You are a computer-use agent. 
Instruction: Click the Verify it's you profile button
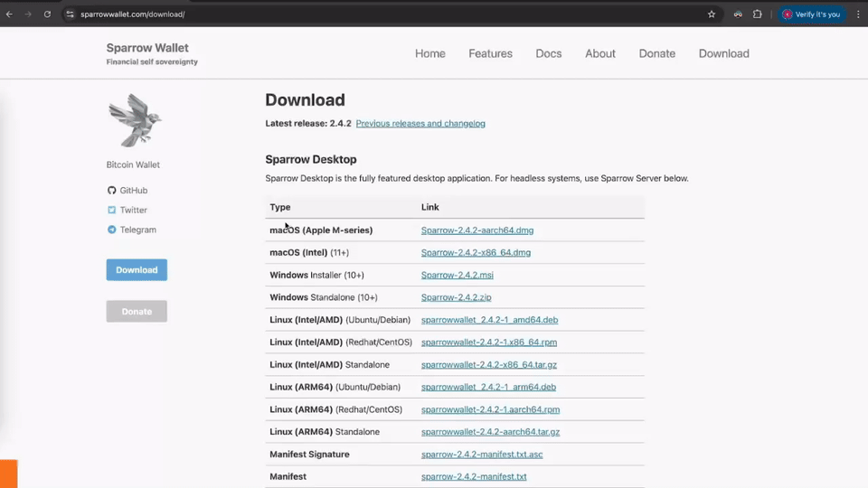(x=811, y=14)
